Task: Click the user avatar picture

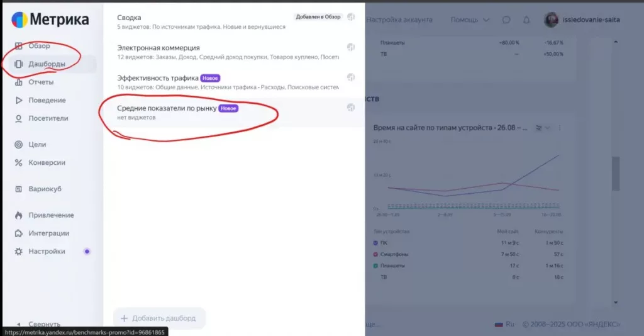Action: click(x=551, y=20)
